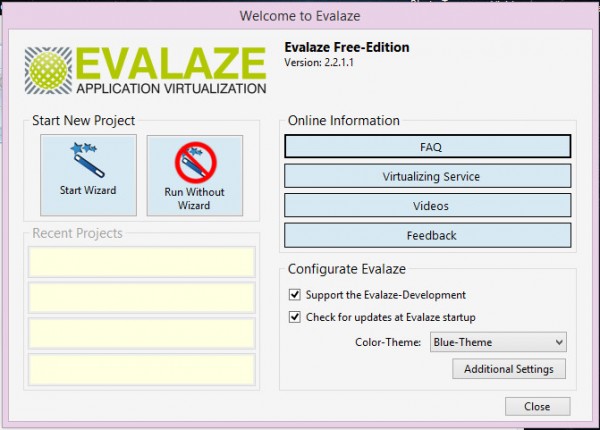Launch the Start Wizard magic wand button
The height and width of the screenshot is (430, 600).
point(88,175)
